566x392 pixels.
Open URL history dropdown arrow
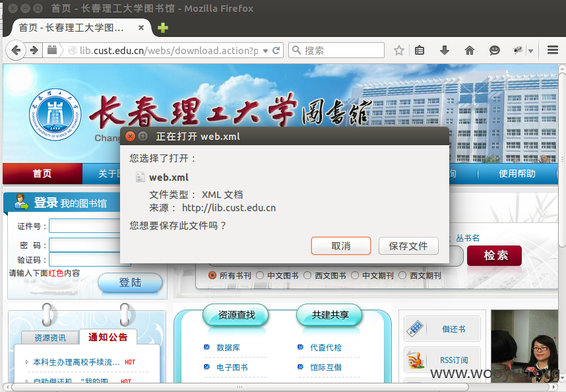pos(265,51)
